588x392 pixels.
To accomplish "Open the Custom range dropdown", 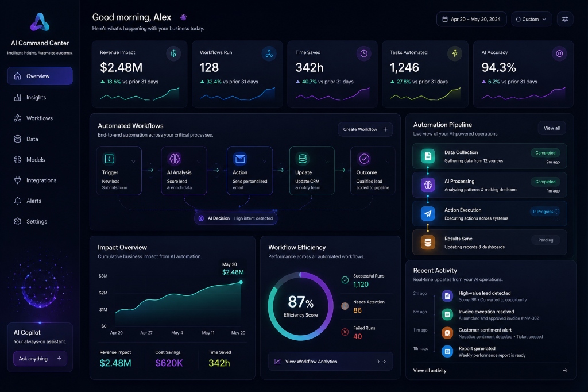I will [531, 19].
